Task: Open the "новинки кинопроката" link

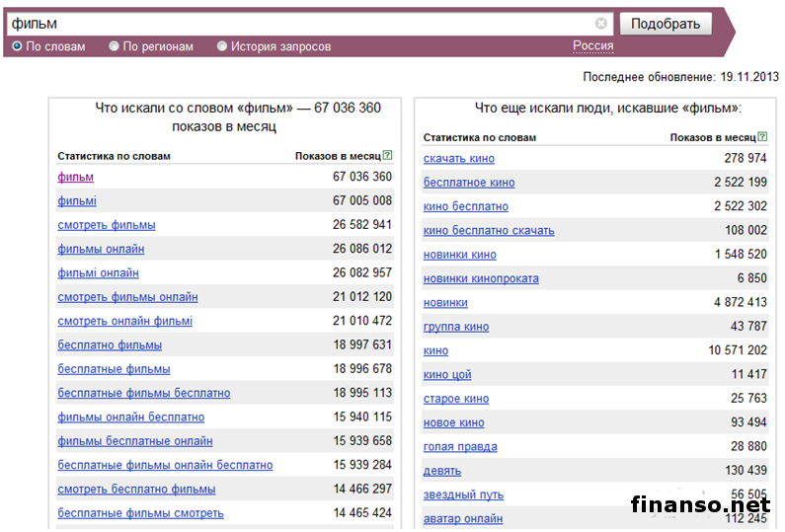Action: point(481,279)
